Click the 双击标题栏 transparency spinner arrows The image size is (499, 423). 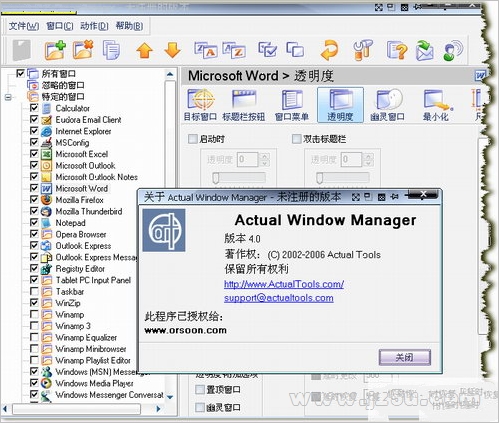coord(368,159)
